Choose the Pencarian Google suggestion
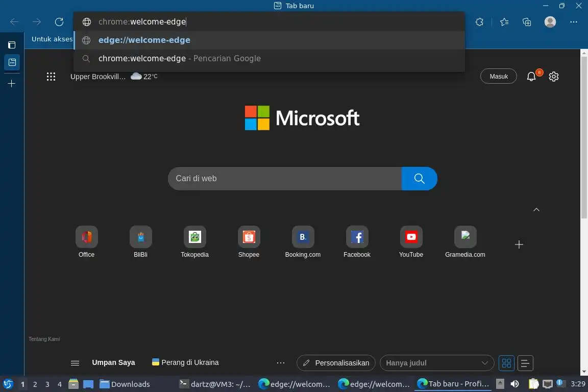 pyautogui.click(x=269, y=59)
